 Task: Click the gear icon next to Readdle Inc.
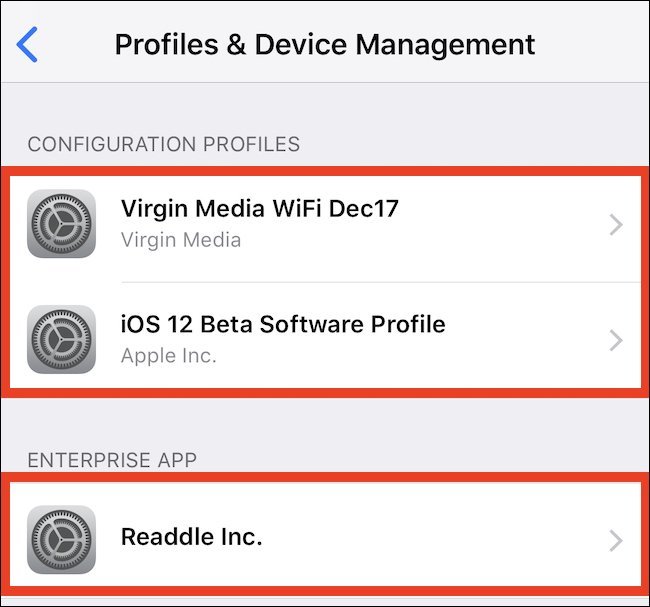[61, 539]
